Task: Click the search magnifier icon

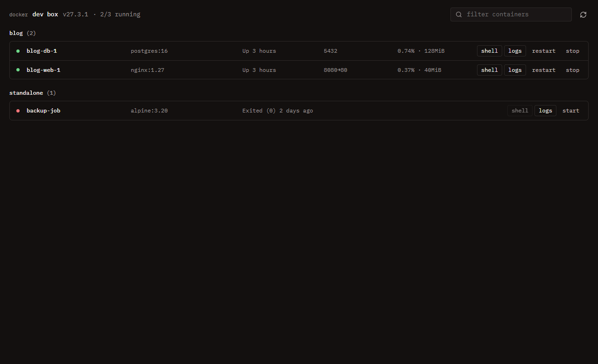Action: pyautogui.click(x=459, y=14)
